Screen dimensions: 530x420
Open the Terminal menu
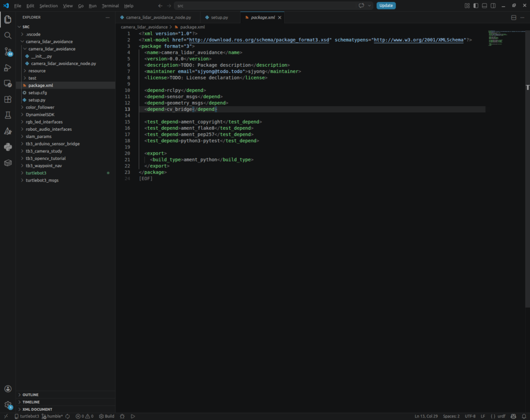pos(110,6)
